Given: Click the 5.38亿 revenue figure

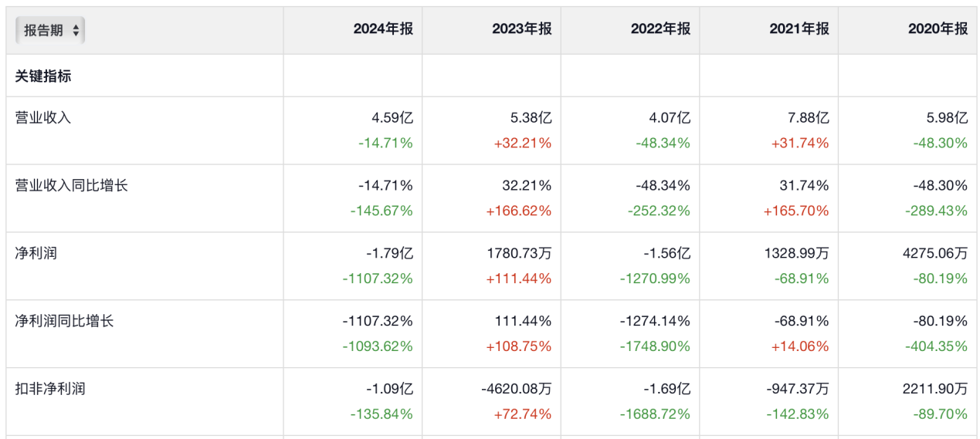Looking at the screenshot, I should pyautogui.click(x=531, y=119).
